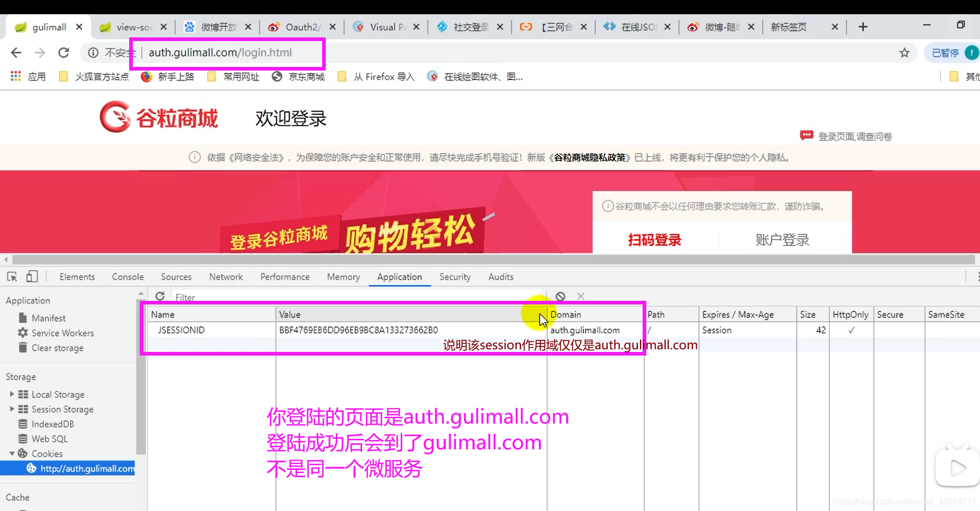The image size is (980, 511).
Task: Open a new tab with plus button
Action: 863,27
